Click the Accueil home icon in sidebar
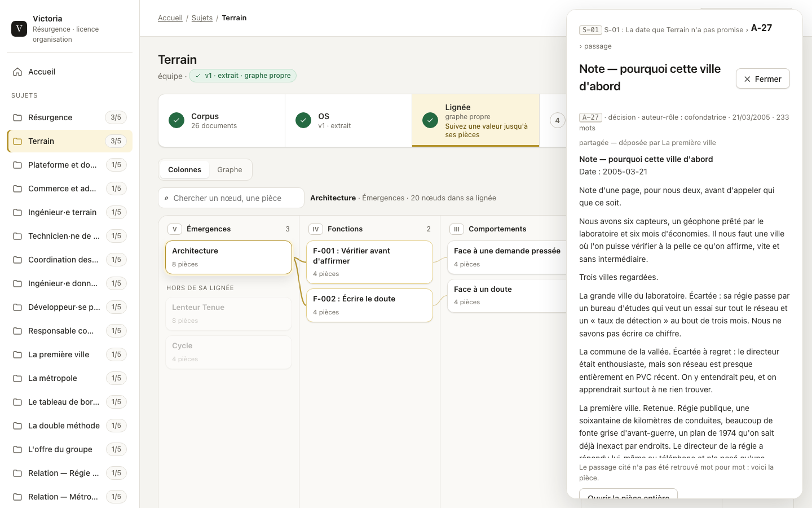Viewport: 812px width, 508px height. pos(17,72)
